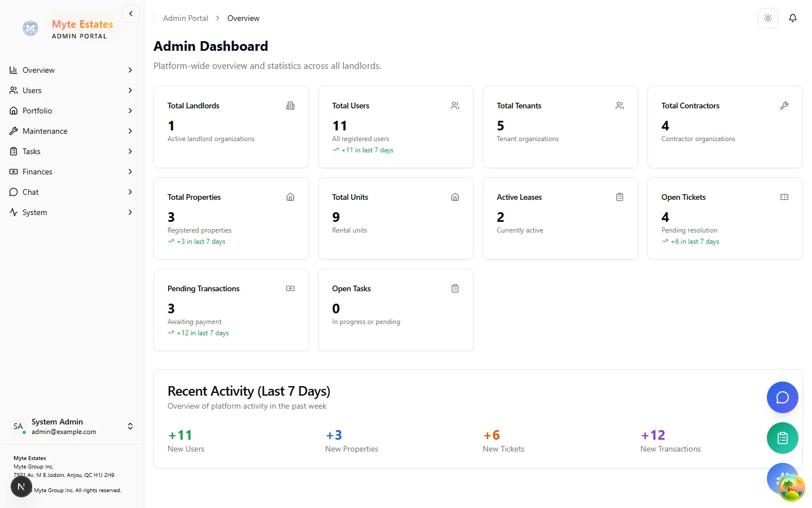Click Admin Portal breadcrumb link
This screenshot has width=812, height=508.
pyautogui.click(x=186, y=18)
